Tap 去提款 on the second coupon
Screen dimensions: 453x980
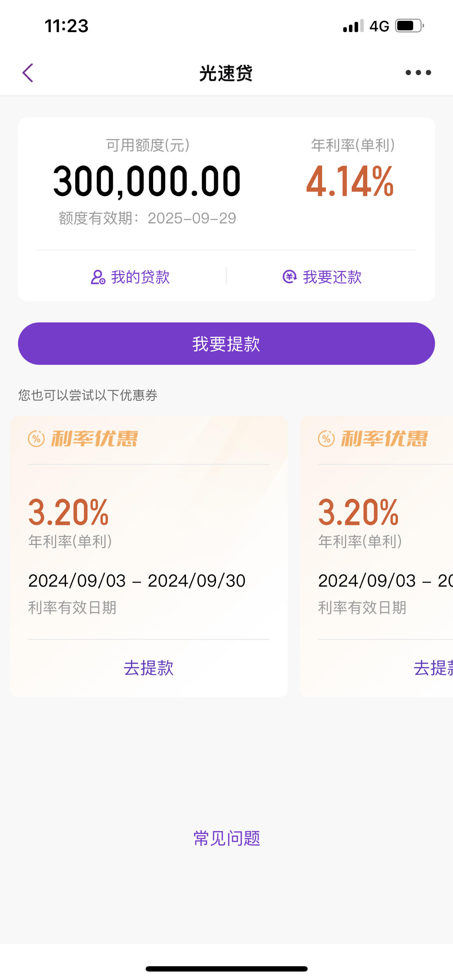(x=433, y=668)
